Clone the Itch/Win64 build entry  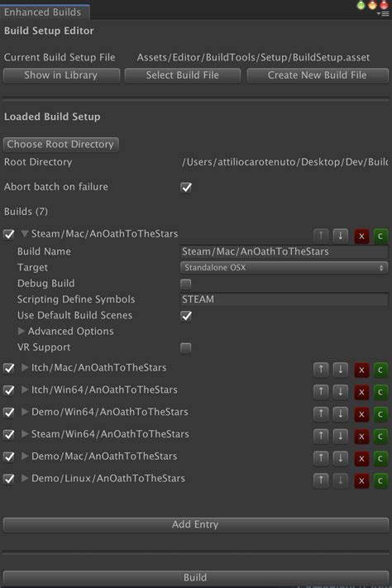click(380, 392)
